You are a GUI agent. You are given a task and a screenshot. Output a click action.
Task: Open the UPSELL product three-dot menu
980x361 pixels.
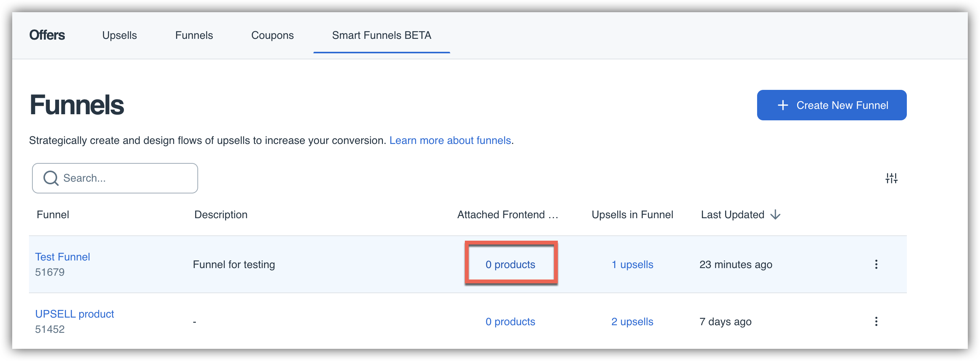(876, 321)
